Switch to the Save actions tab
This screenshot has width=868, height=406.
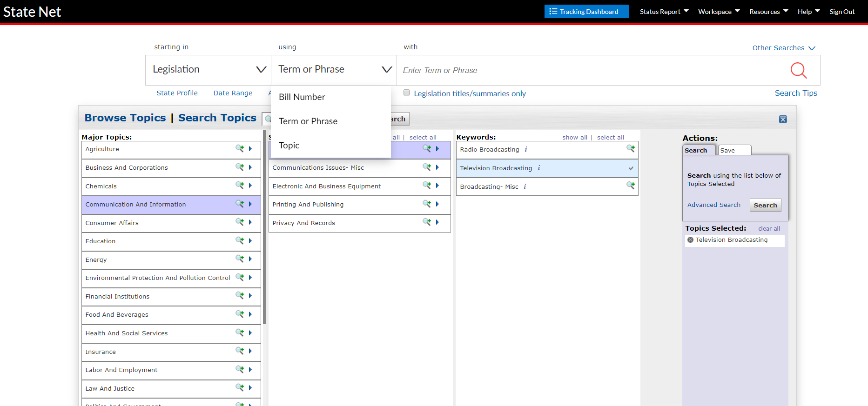point(733,150)
